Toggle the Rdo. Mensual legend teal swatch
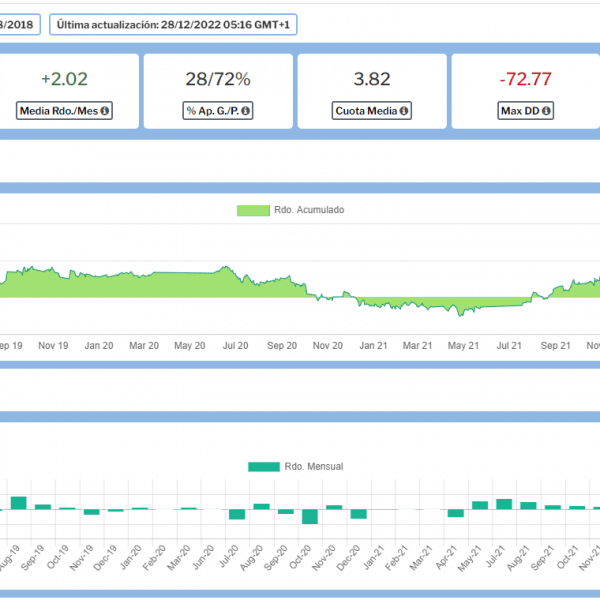Screen dimensions: 600x600 264,467
